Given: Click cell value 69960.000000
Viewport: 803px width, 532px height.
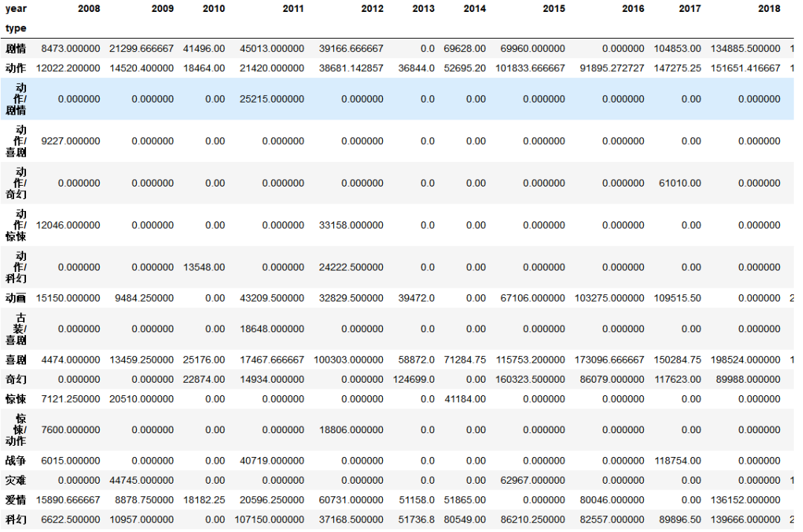Looking at the screenshot, I should pos(532,48).
